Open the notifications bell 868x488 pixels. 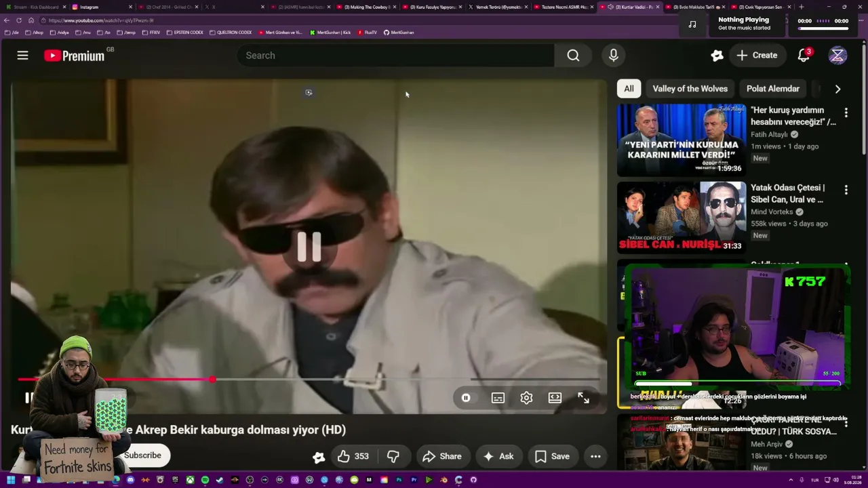click(804, 56)
